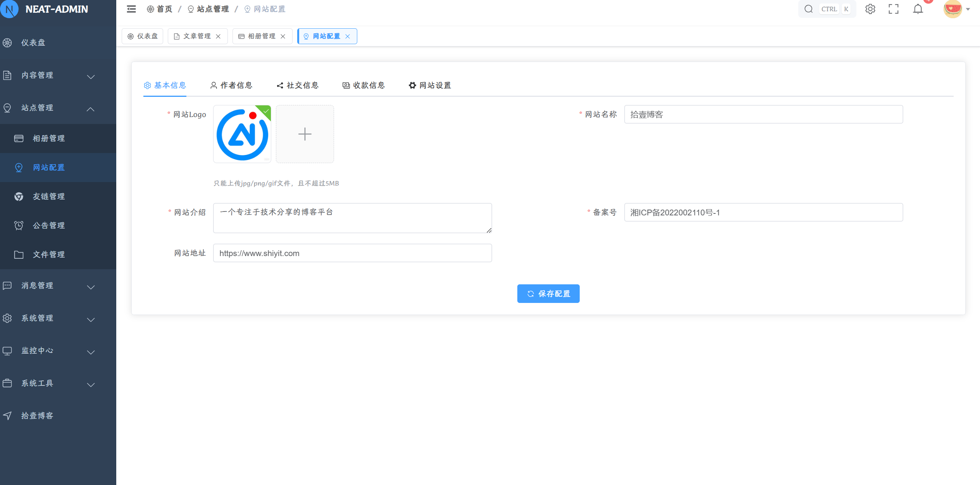This screenshot has width=980, height=485.
Task: Open 友链管理 in sidebar
Action: click(48, 196)
